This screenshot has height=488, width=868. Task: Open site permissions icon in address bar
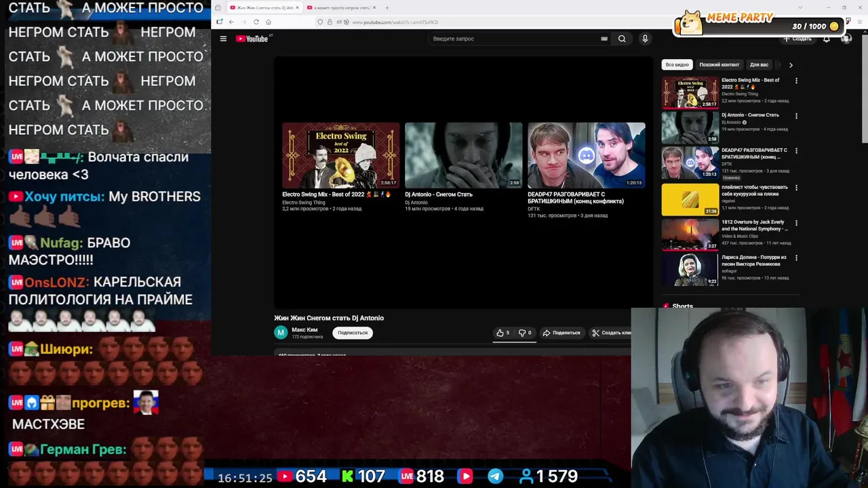point(340,22)
